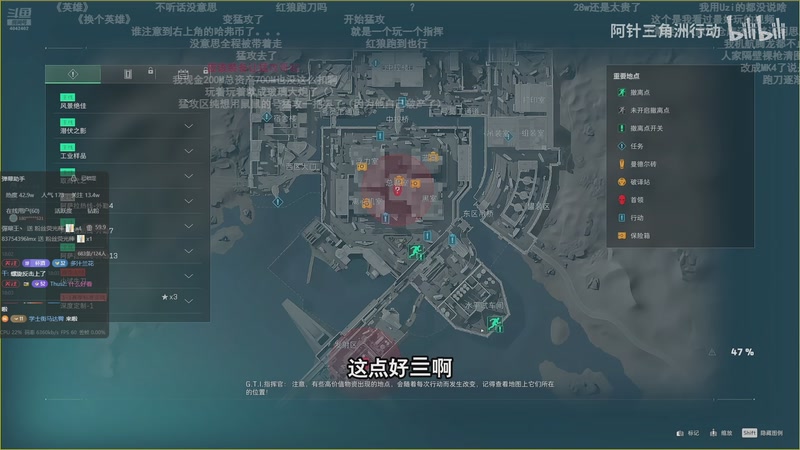
Task: Click the extraction point icon at 水泥车间
Action: (495, 323)
